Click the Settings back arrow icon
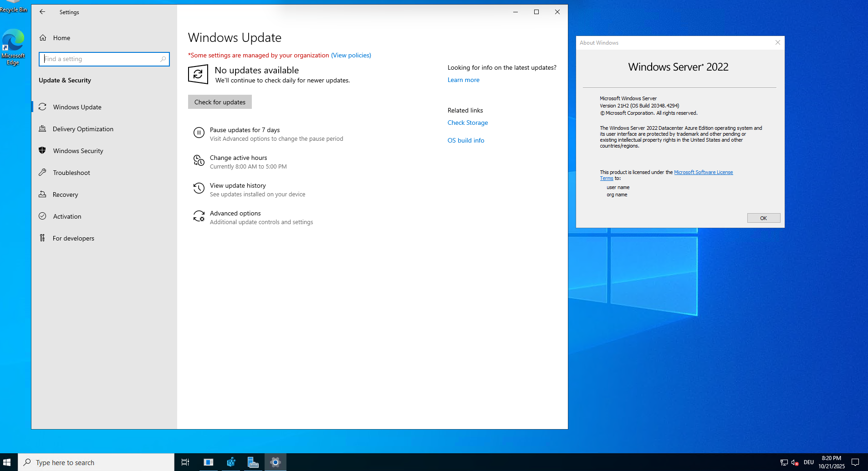Image resolution: width=868 pixels, height=471 pixels. pyautogui.click(x=42, y=12)
